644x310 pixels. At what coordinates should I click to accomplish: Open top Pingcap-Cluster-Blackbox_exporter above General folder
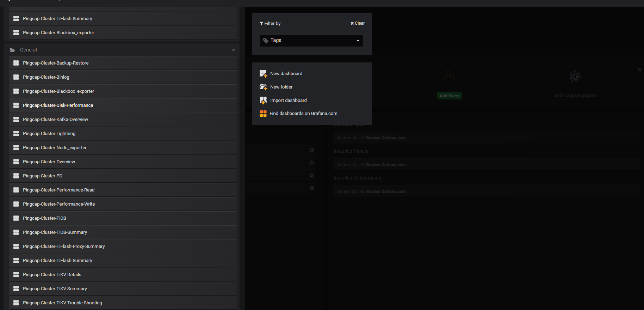click(x=123, y=33)
